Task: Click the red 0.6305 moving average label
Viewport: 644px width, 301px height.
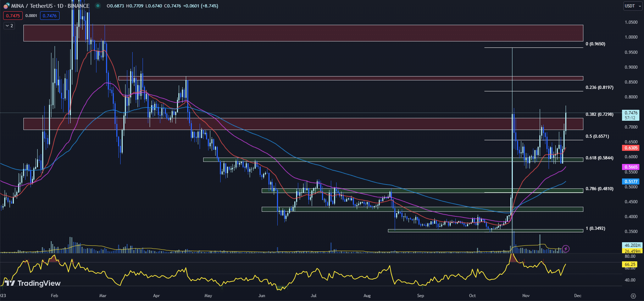Action: click(x=631, y=148)
